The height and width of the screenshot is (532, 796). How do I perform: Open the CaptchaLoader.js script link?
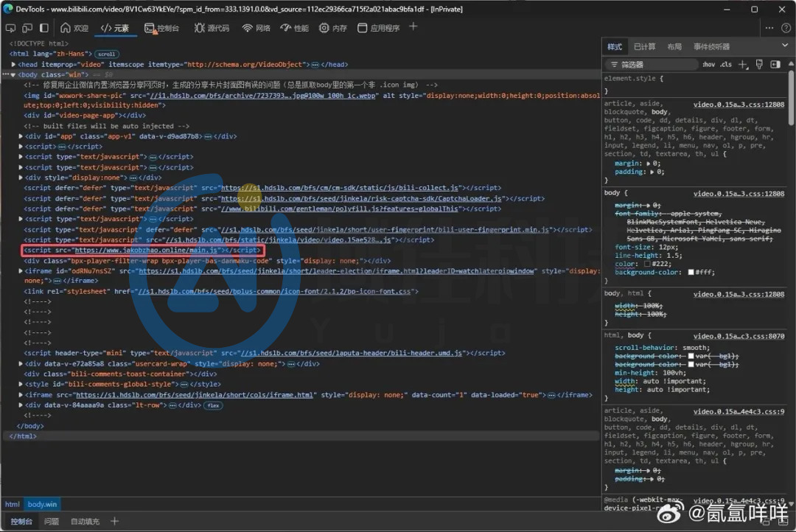click(361, 198)
